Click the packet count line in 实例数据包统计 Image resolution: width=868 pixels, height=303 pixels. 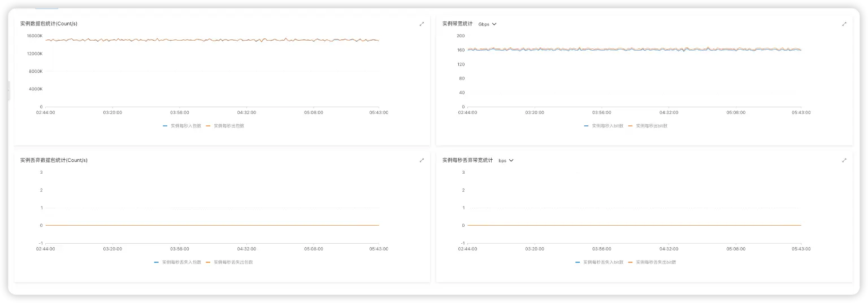(x=212, y=40)
